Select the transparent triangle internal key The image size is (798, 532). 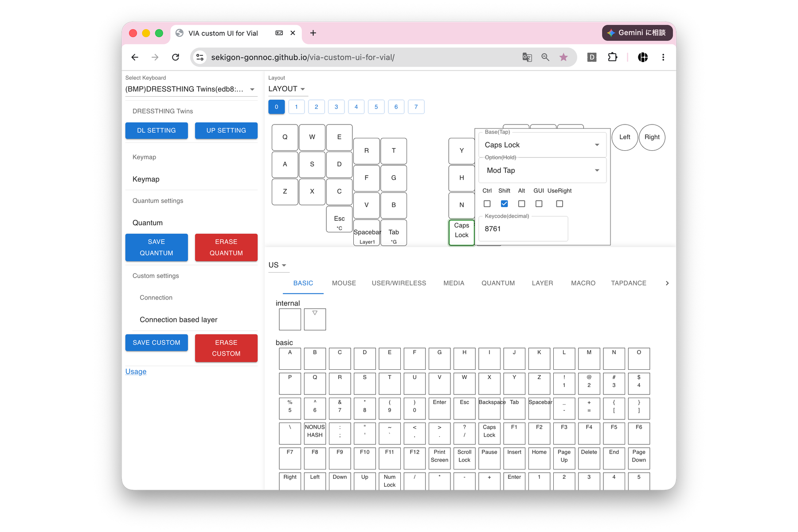tap(315, 319)
